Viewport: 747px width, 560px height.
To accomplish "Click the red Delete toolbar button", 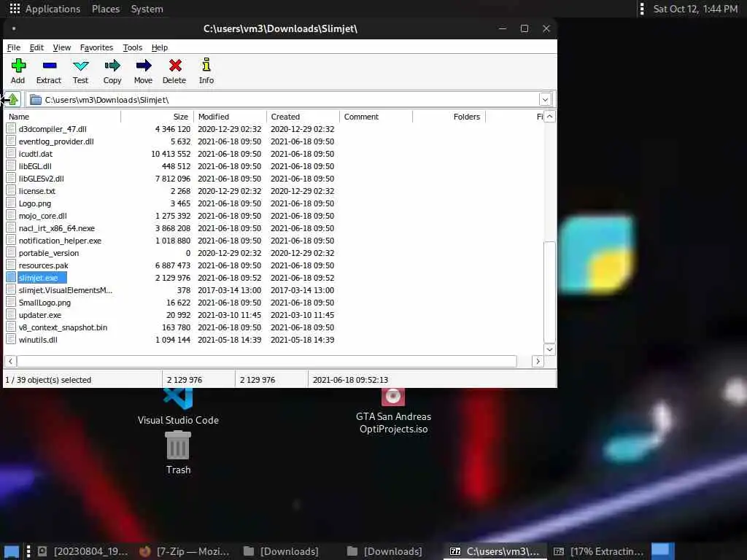I will (174, 71).
